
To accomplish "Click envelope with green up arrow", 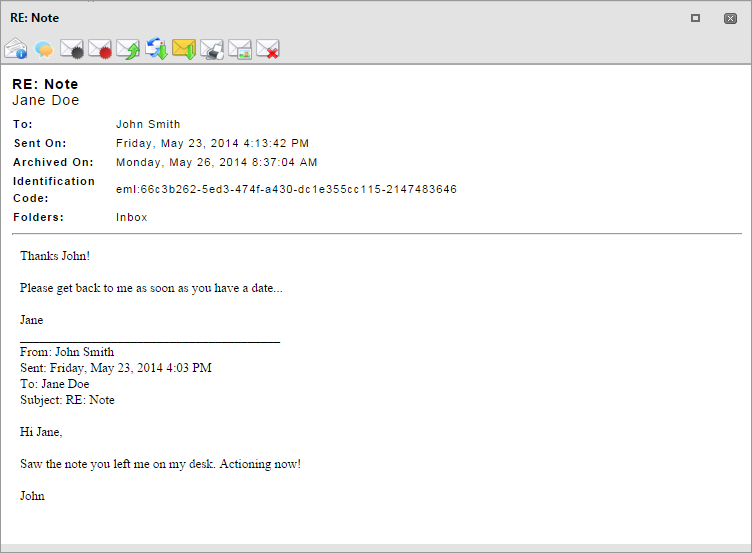I will pyautogui.click(x=128, y=49).
